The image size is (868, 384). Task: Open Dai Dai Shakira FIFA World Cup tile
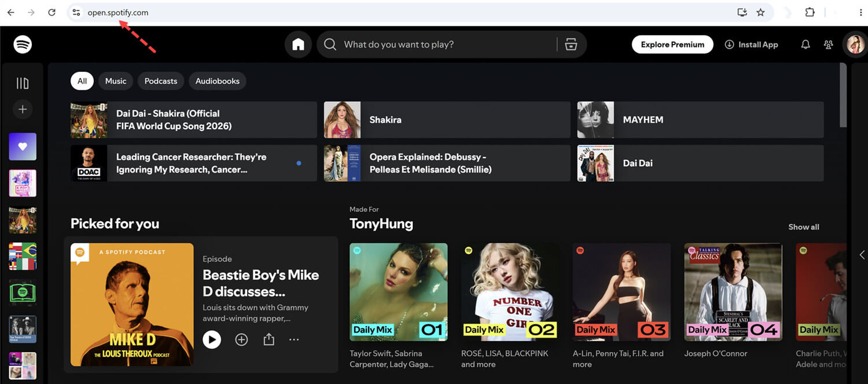pos(194,120)
